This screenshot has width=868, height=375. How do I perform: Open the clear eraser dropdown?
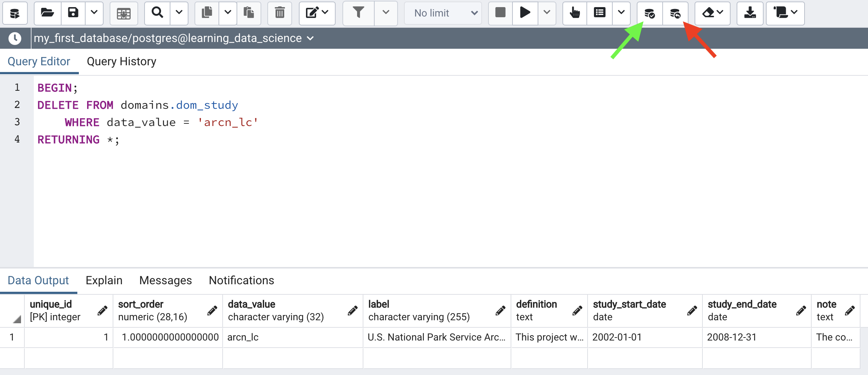[712, 13]
